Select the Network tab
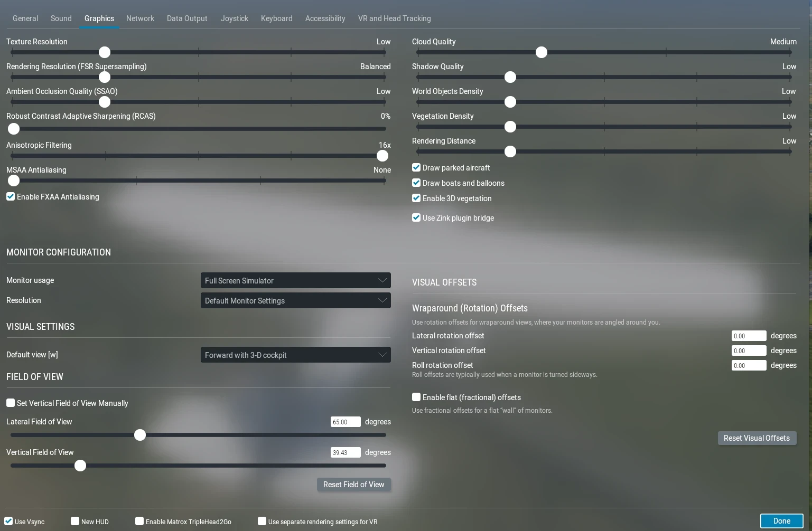The height and width of the screenshot is (531, 812). pyautogui.click(x=140, y=18)
